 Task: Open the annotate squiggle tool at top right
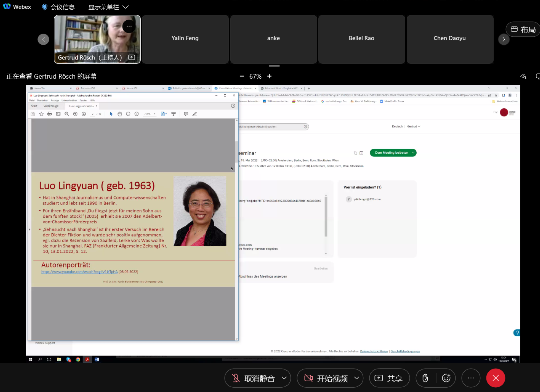523,76
